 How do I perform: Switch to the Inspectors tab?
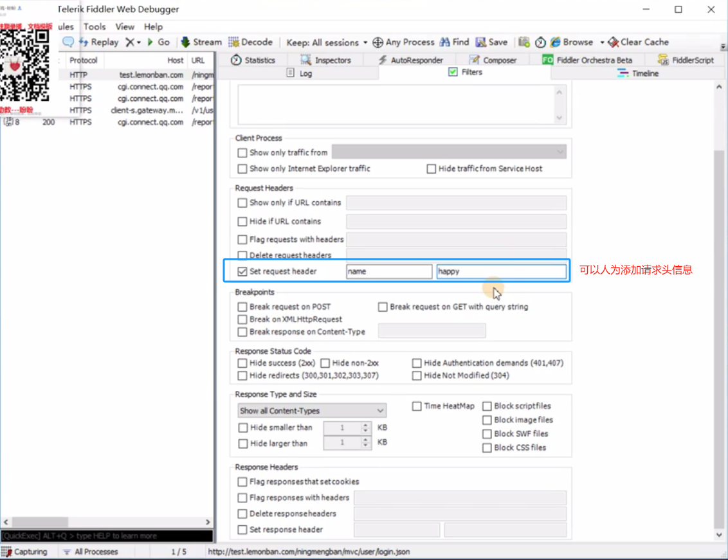tap(326, 60)
